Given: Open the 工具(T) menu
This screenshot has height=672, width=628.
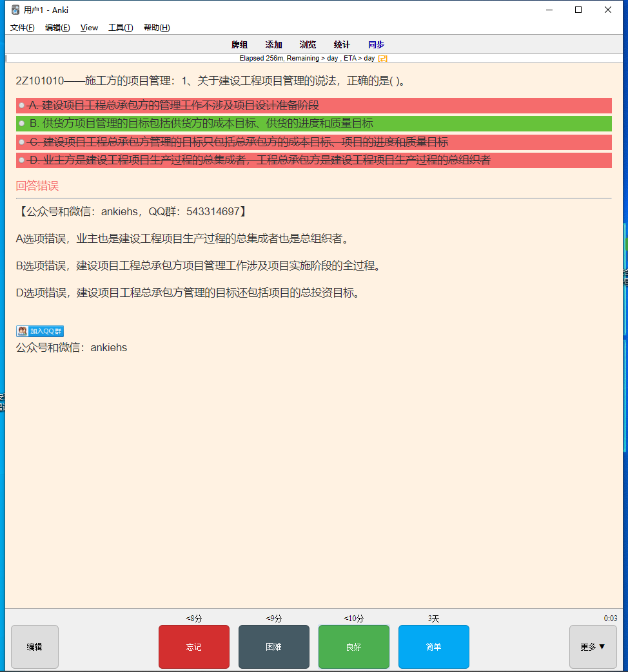Looking at the screenshot, I should click(121, 28).
